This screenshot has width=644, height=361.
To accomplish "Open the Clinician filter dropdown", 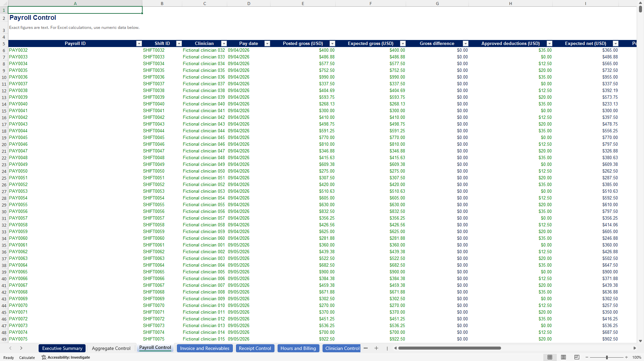I will 224,44.
